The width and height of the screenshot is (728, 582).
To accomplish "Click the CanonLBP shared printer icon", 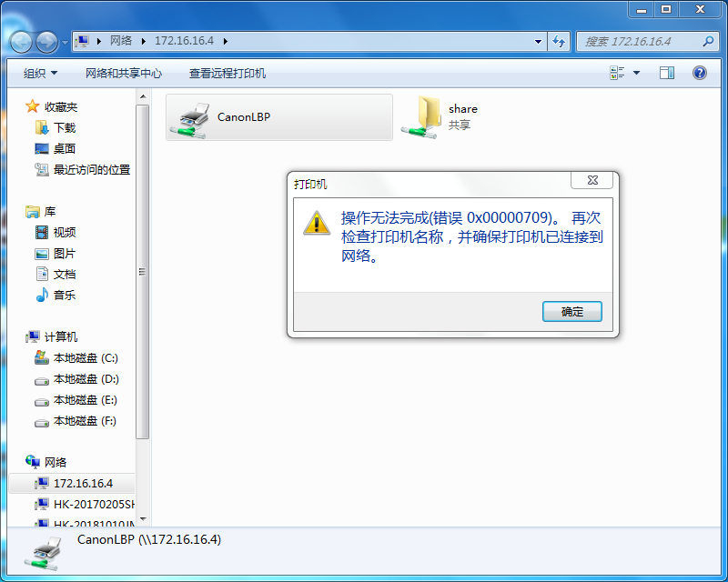I will (189, 121).
